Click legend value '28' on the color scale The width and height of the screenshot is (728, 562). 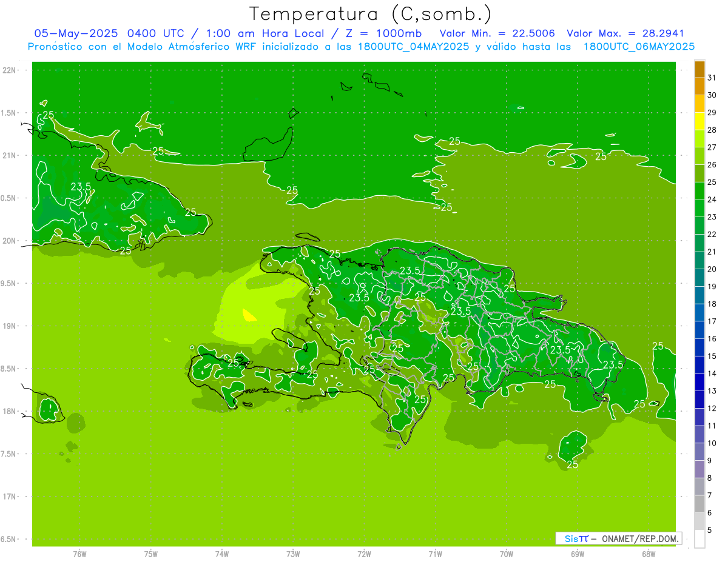point(712,130)
